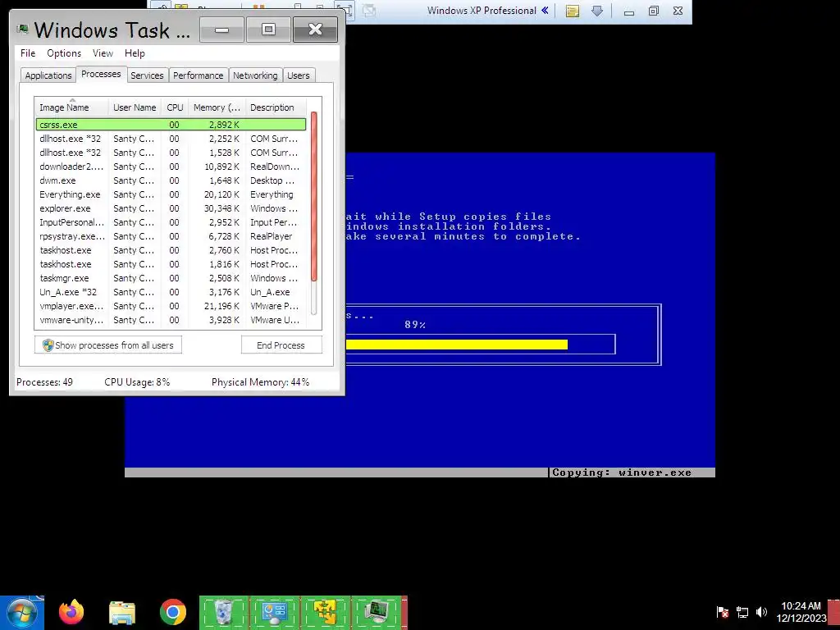Open the network tray icon
This screenshot has height=630, width=840.
pyautogui.click(x=742, y=611)
